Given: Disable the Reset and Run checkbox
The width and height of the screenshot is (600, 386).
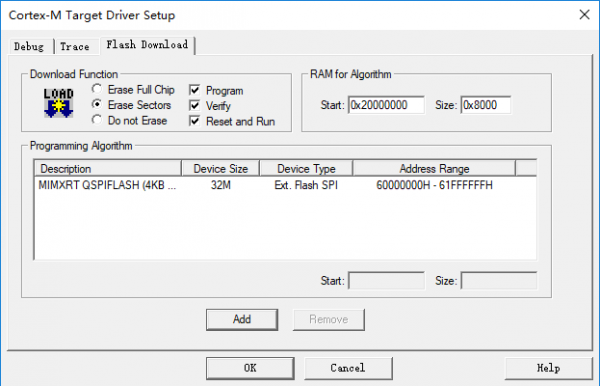Looking at the screenshot, I should point(195,121).
